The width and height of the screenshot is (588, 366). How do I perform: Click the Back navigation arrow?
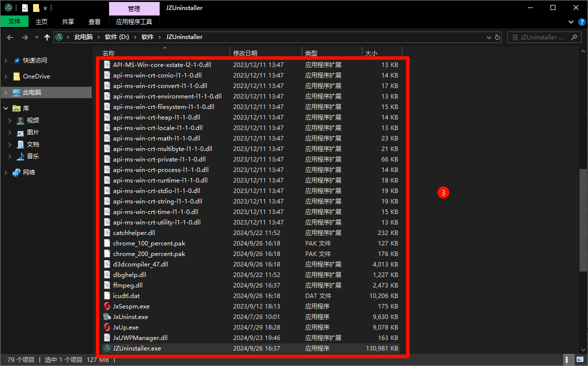[x=10, y=37]
